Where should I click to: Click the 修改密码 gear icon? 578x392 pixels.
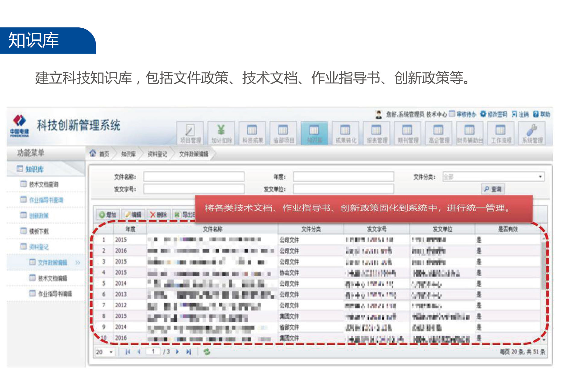pos(483,114)
